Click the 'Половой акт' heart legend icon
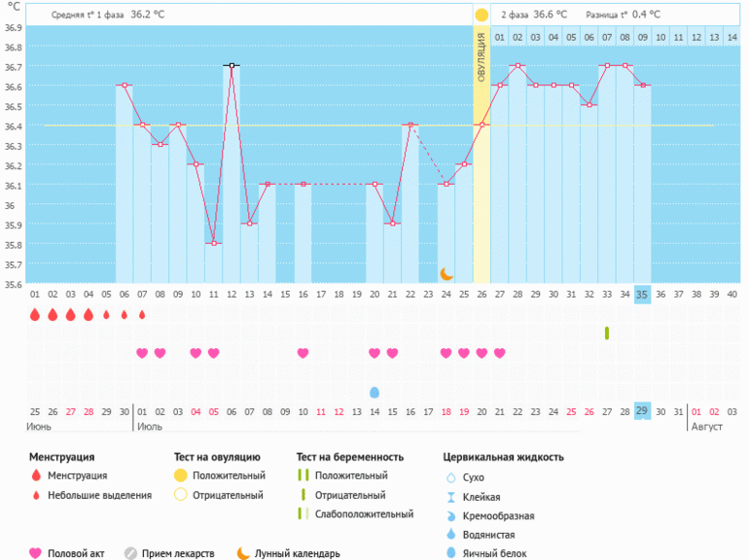749x560 pixels. 36,553
